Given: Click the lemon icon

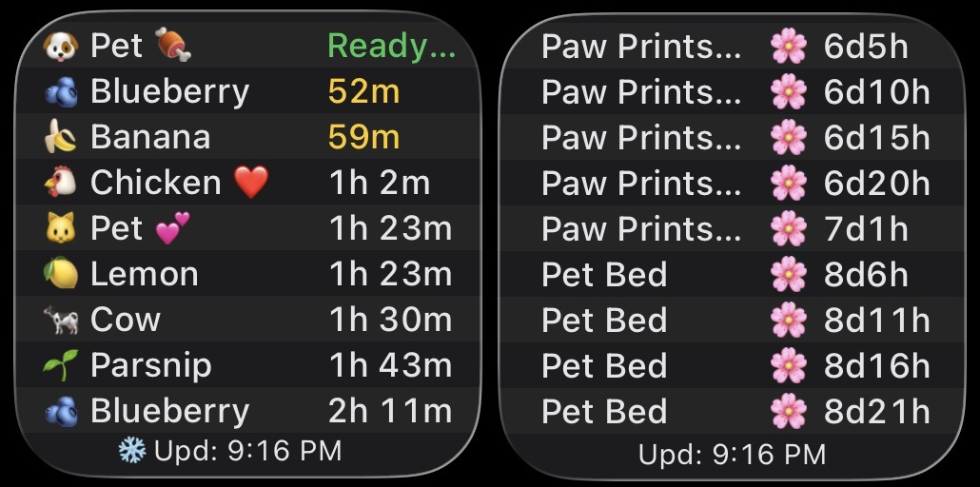Looking at the screenshot, I should click(59, 274).
